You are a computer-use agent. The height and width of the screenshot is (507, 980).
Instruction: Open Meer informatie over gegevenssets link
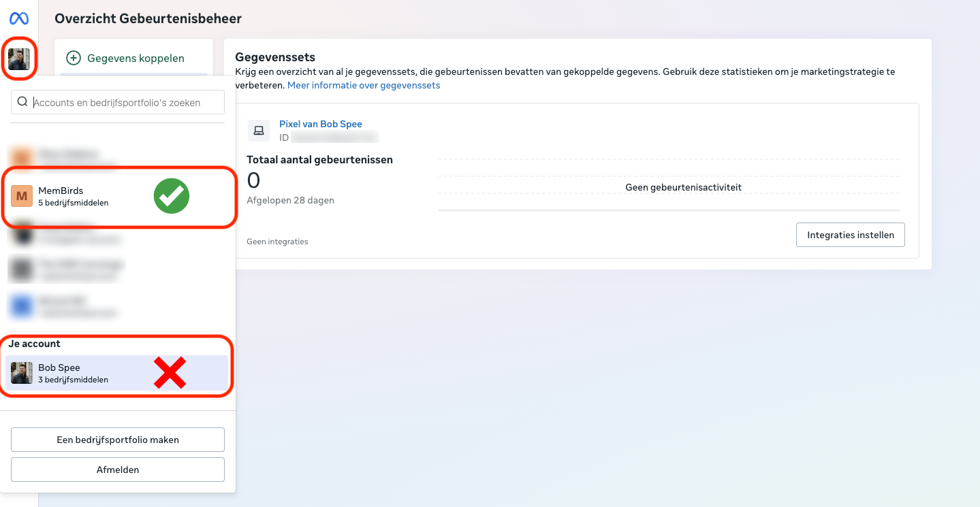(364, 85)
